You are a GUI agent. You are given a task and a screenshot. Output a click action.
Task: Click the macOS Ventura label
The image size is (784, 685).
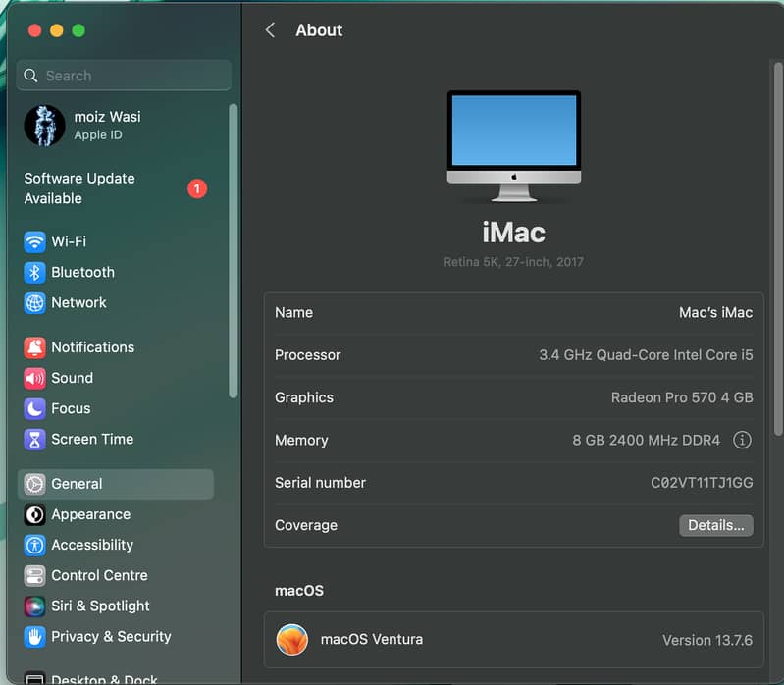pyautogui.click(x=372, y=640)
